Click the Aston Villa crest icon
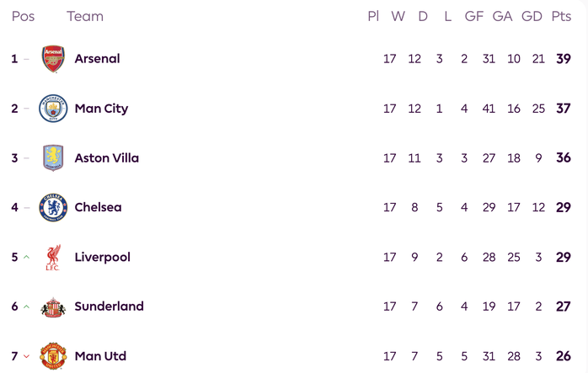This screenshot has width=588, height=373. click(x=53, y=158)
